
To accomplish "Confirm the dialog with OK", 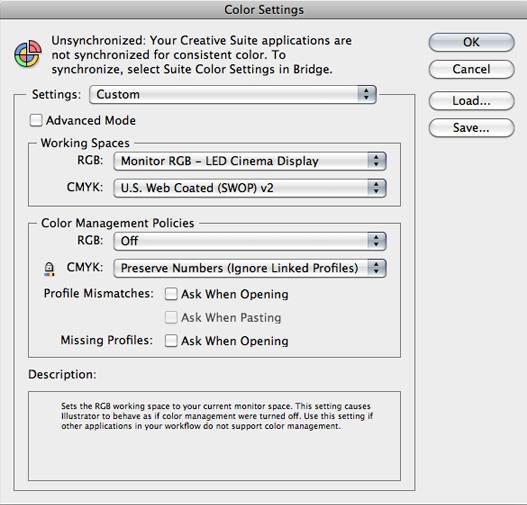I will pos(471,42).
